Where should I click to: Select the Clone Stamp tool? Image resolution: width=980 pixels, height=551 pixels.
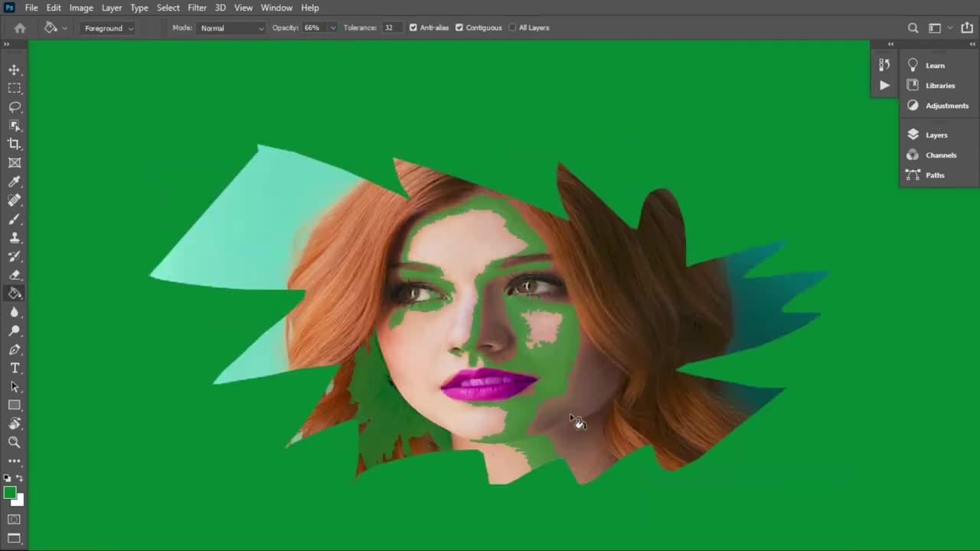(x=15, y=237)
